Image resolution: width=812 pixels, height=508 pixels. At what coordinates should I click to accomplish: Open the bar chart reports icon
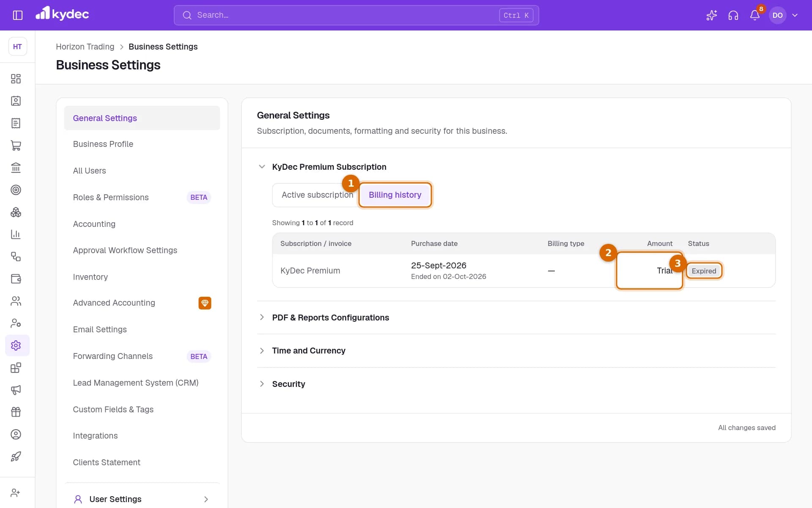pos(16,234)
